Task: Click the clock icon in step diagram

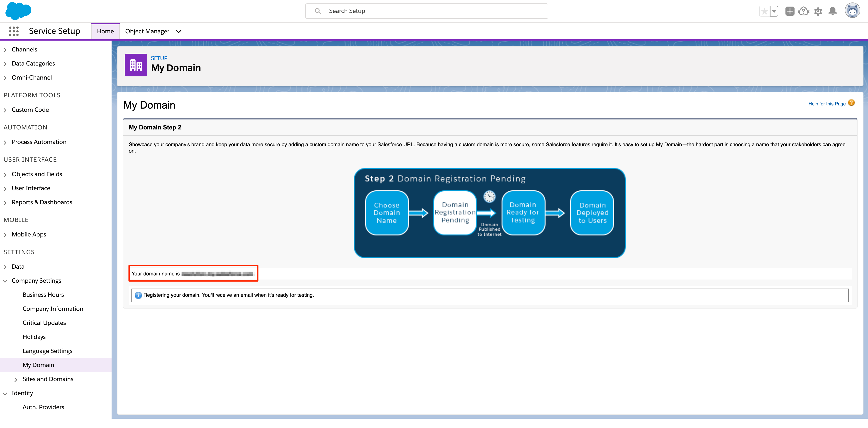Action: (490, 197)
